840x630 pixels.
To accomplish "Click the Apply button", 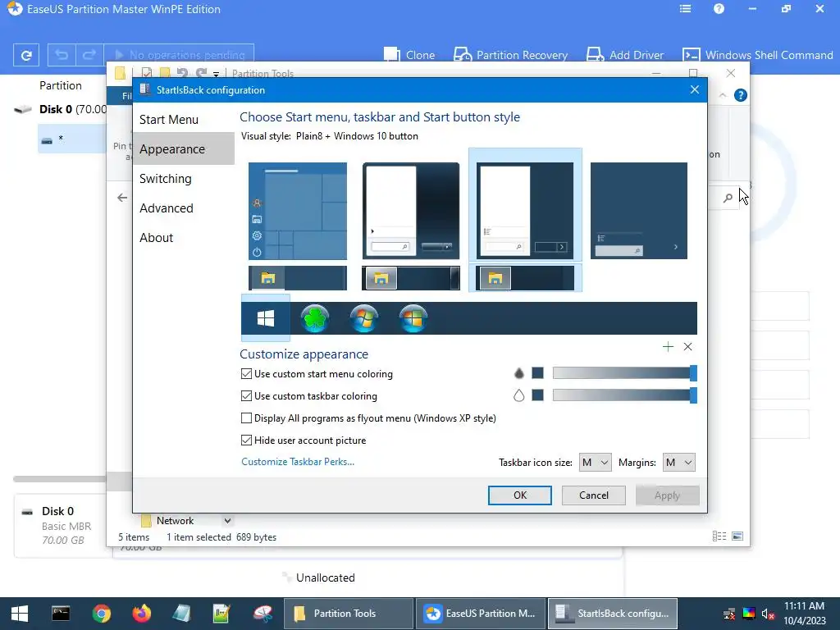I will pyautogui.click(x=667, y=495).
